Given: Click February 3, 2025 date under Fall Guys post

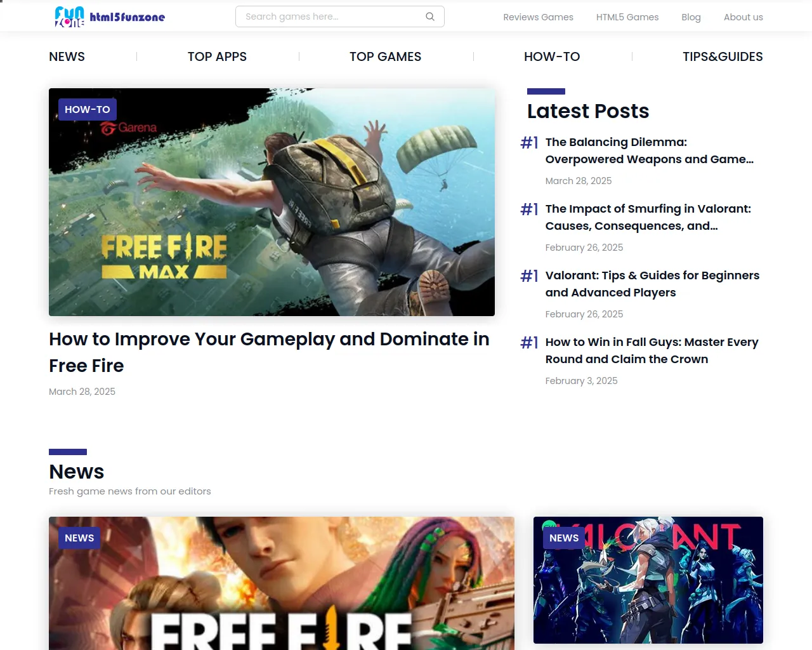Looking at the screenshot, I should click(x=581, y=381).
